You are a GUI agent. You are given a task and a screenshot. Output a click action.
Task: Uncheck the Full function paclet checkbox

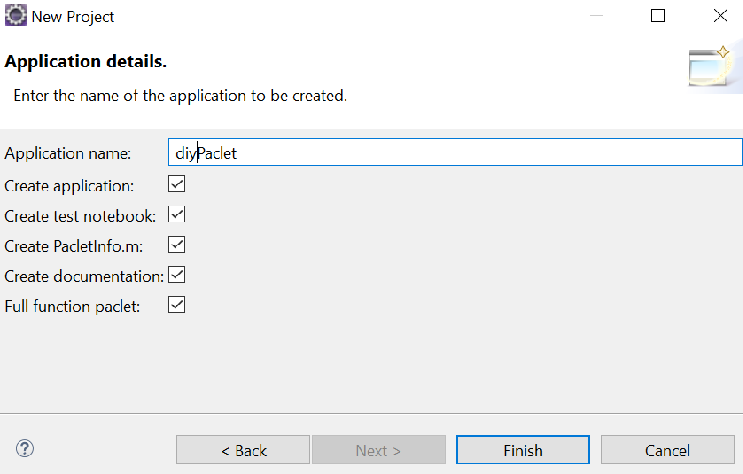click(176, 305)
